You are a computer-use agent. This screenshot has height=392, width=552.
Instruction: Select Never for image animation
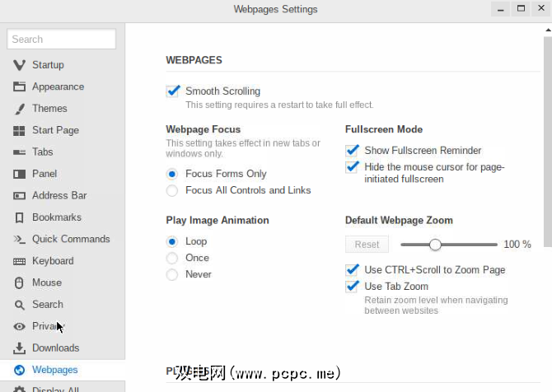172,274
